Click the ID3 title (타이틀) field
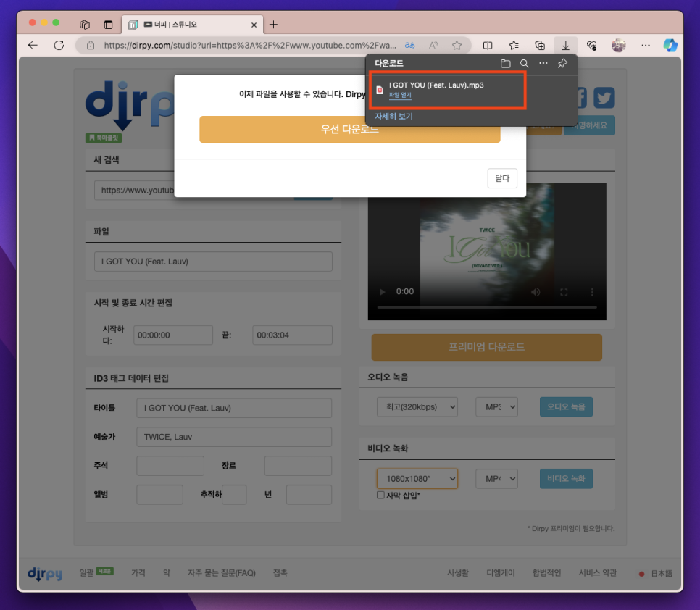This screenshot has width=700, height=610. coord(234,408)
